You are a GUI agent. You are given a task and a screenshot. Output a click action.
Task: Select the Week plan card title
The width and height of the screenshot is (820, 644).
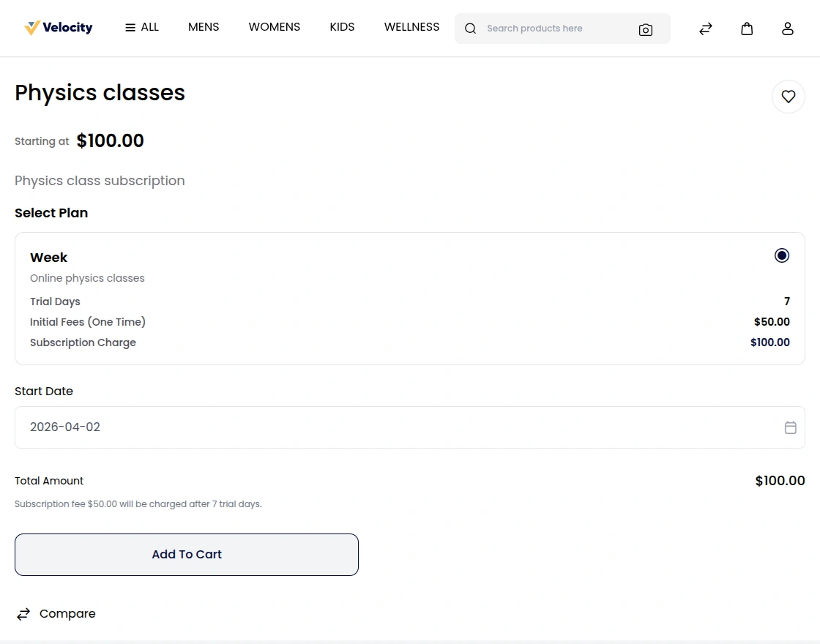pyautogui.click(x=49, y=258)
